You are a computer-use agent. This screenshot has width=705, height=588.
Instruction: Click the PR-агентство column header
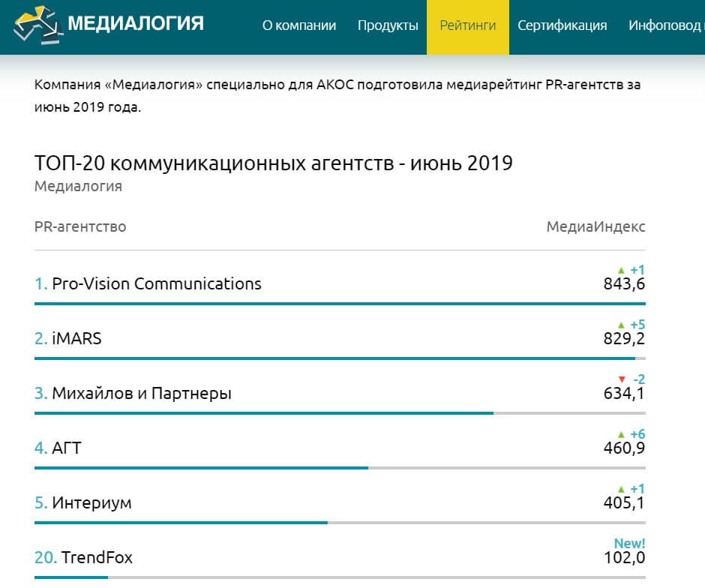click(x=80, y=226)
